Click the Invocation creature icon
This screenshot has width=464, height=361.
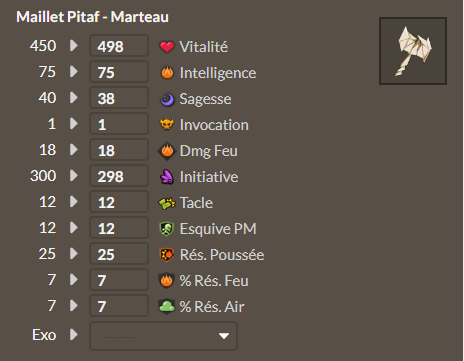(x=167, y=124)
